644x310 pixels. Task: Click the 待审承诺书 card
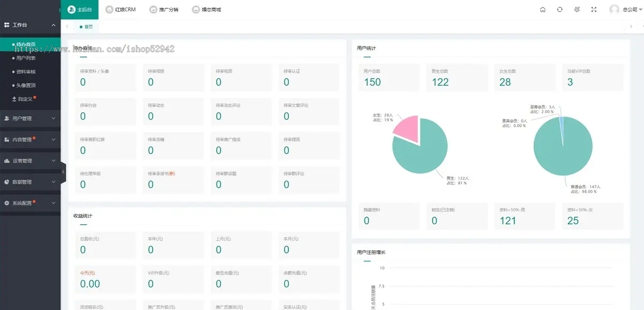(173, 180)
